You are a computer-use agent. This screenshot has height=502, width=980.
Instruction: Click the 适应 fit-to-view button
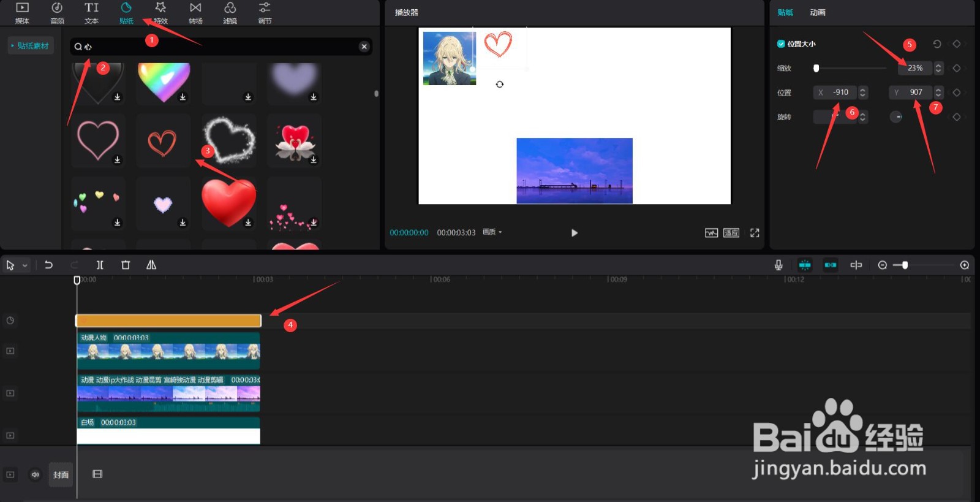731,233
